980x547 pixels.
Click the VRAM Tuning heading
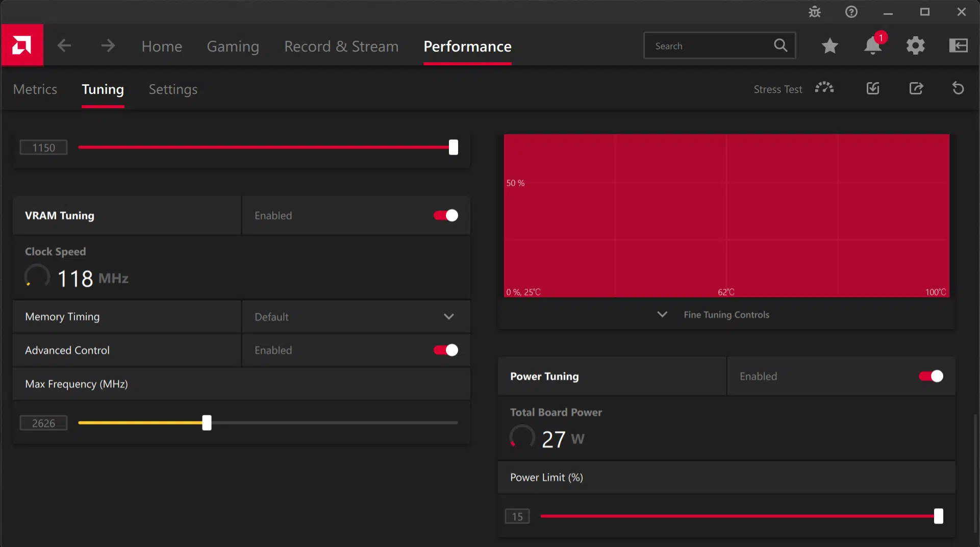(60, 215)
